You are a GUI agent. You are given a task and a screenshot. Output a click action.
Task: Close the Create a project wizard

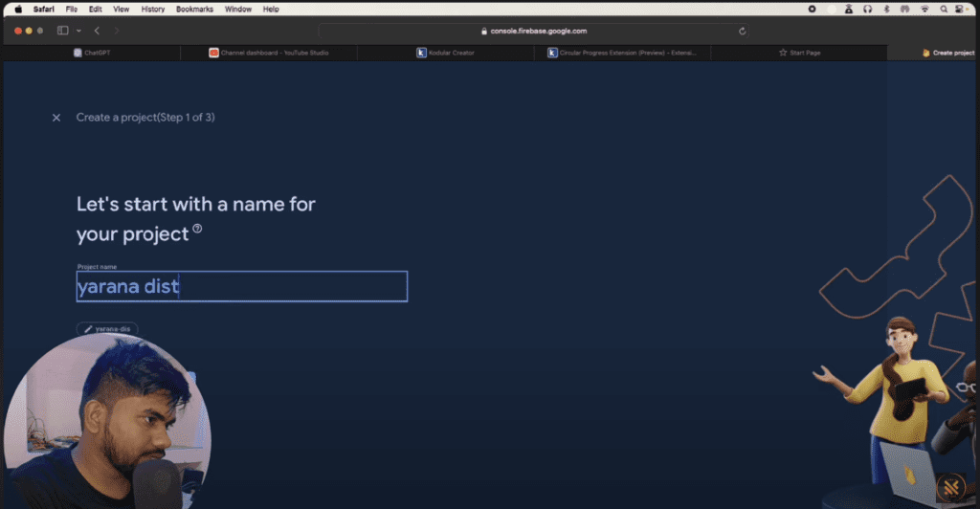56,117
